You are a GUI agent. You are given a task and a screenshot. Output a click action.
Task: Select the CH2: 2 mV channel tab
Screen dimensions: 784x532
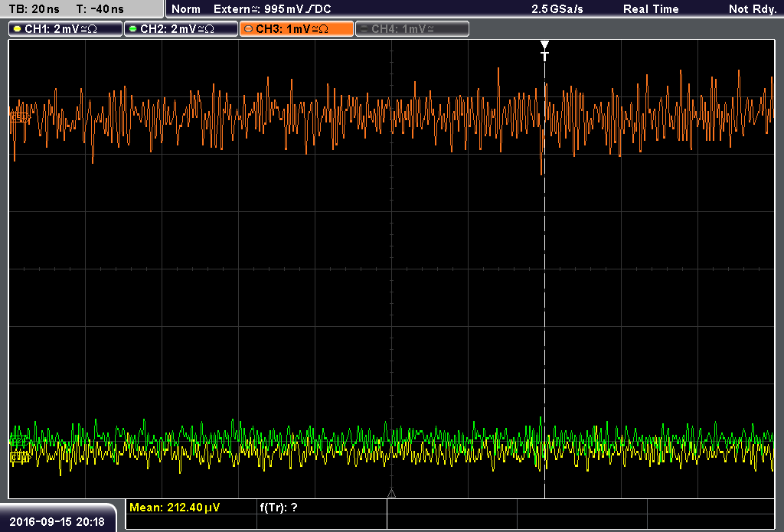pos(181,29)
